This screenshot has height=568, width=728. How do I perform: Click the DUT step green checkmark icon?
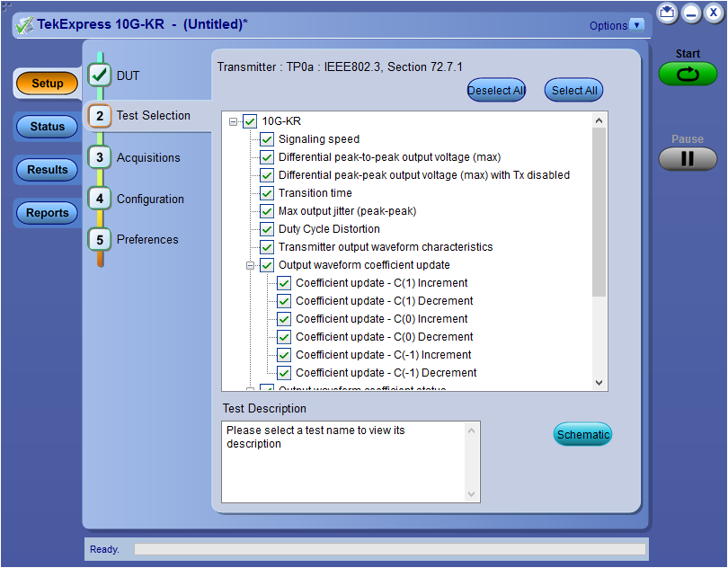coord(100,75)
